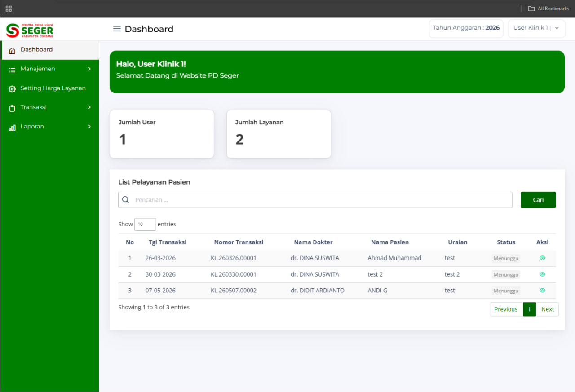575x392 pixels.
Task: Click the No column header
Action: [130, 242]
